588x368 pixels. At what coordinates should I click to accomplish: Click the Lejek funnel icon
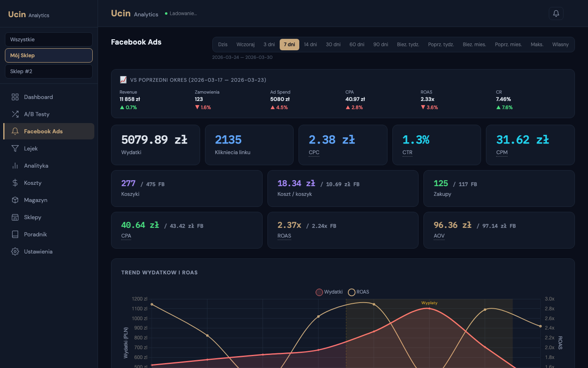point(15,148)
